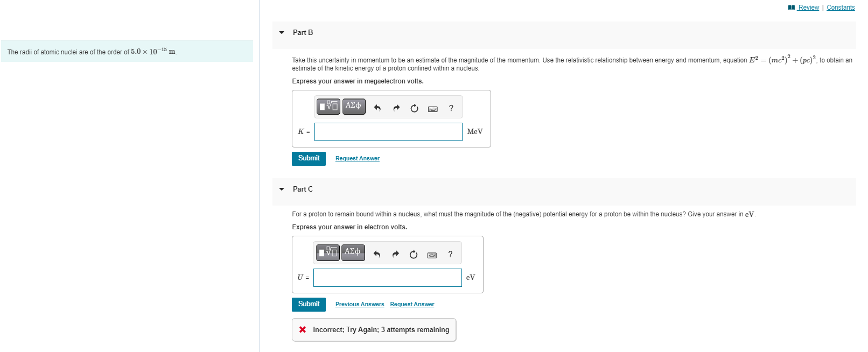
Task: Open the Constants reference
Action: [840, 7]
